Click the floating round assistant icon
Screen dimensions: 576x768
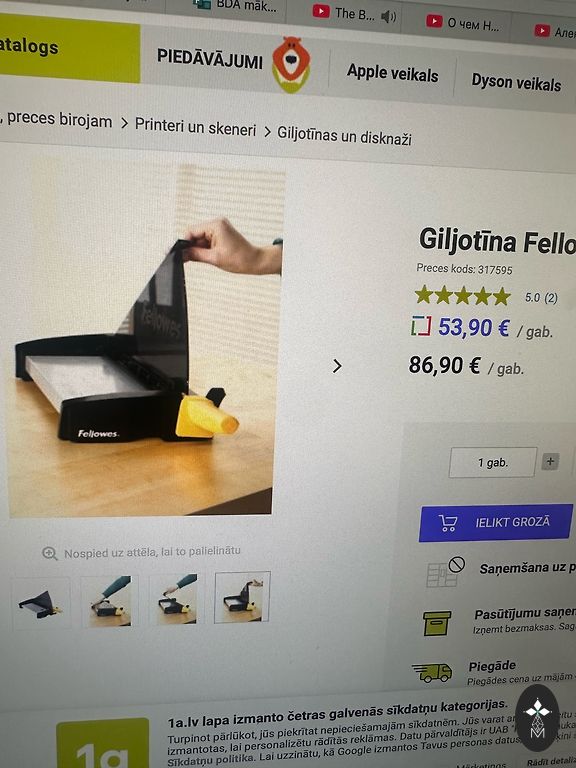tap(537, 718)
